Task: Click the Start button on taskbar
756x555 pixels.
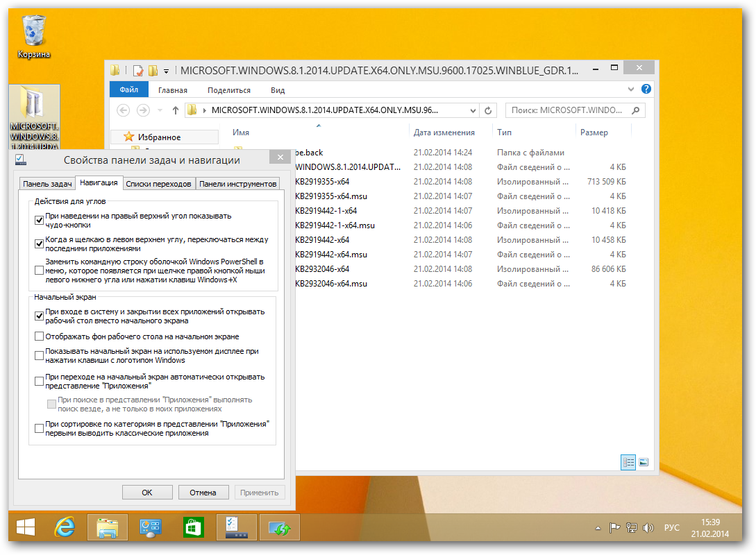Action: 26,527
